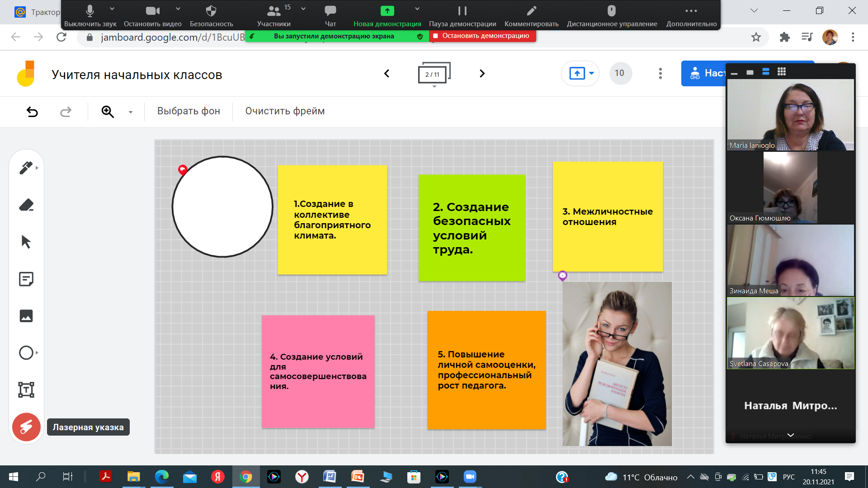The image size is (868, 488).
Task: Select the Eraser tool
Action: pos(26,205)
